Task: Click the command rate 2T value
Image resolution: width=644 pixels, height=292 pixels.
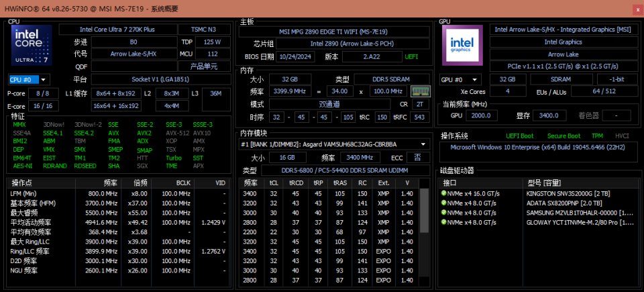Action: coord(419,105)
